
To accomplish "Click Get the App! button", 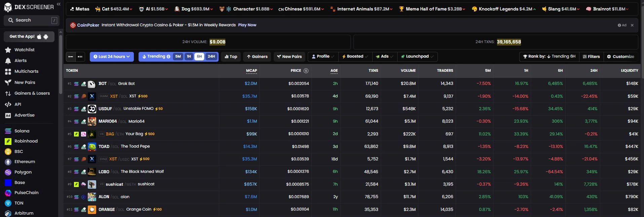I will [29, 36].
